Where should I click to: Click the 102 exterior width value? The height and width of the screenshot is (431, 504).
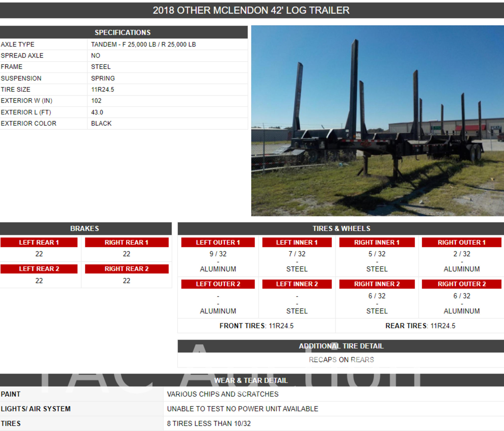(96, 101)
